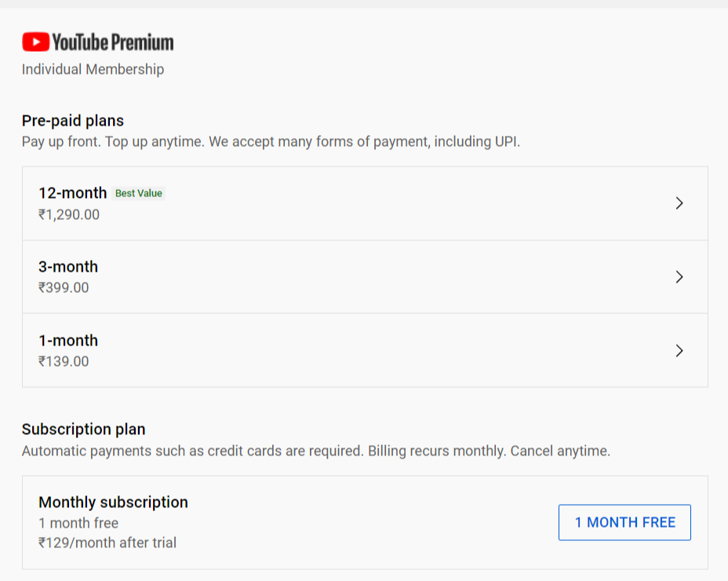Click the ₹139.00 price label
The width and height of the screenshot is (728, 581).
64,362
